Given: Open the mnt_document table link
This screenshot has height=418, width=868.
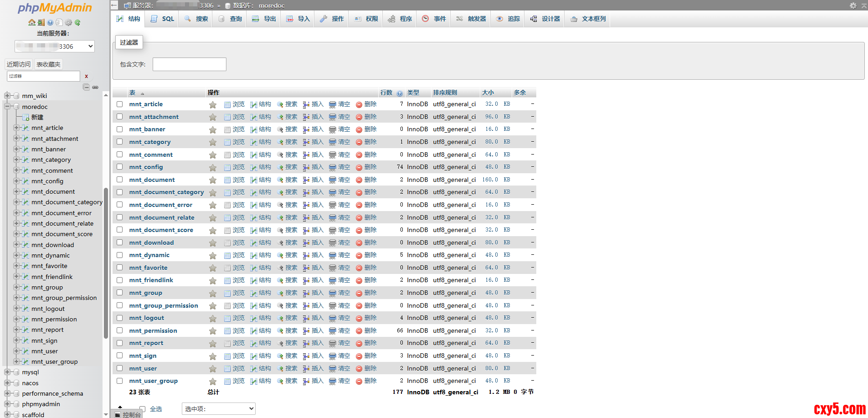Looking at the screenshot, I should click(x=152, y=180).
